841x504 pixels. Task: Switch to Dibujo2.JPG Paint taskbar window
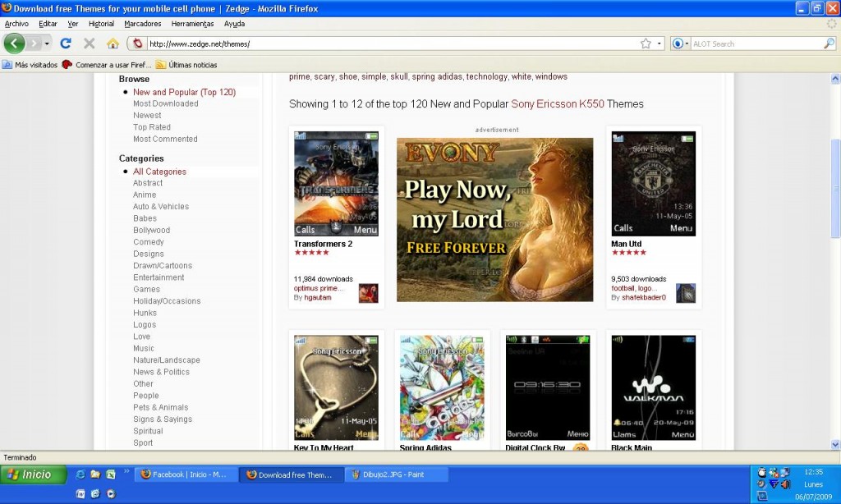(395, 474)
